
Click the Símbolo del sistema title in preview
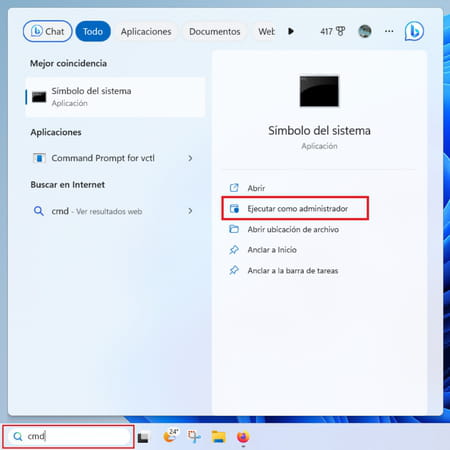319,131
